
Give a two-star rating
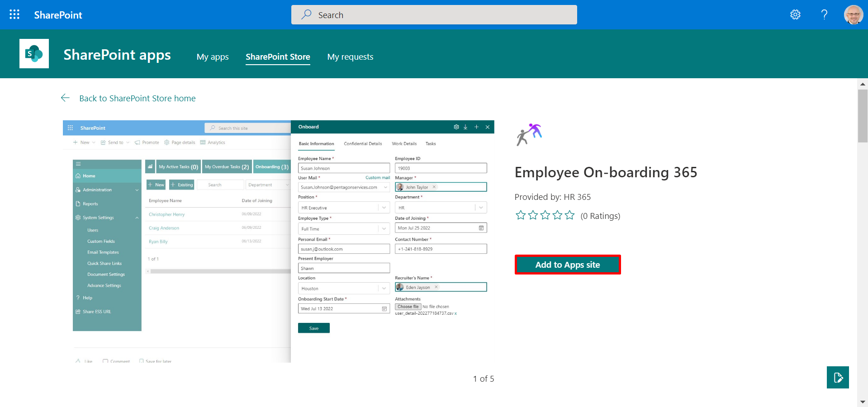(533, 215)
